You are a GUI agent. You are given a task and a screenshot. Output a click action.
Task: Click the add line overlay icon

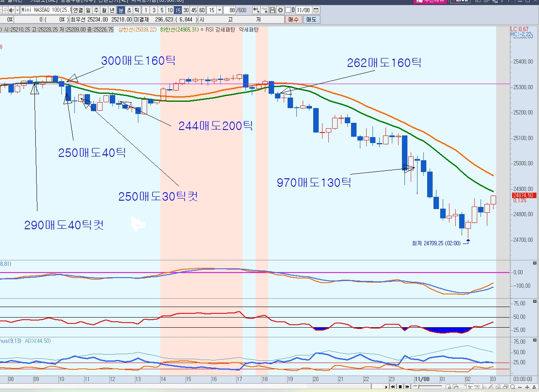[264, 10]
